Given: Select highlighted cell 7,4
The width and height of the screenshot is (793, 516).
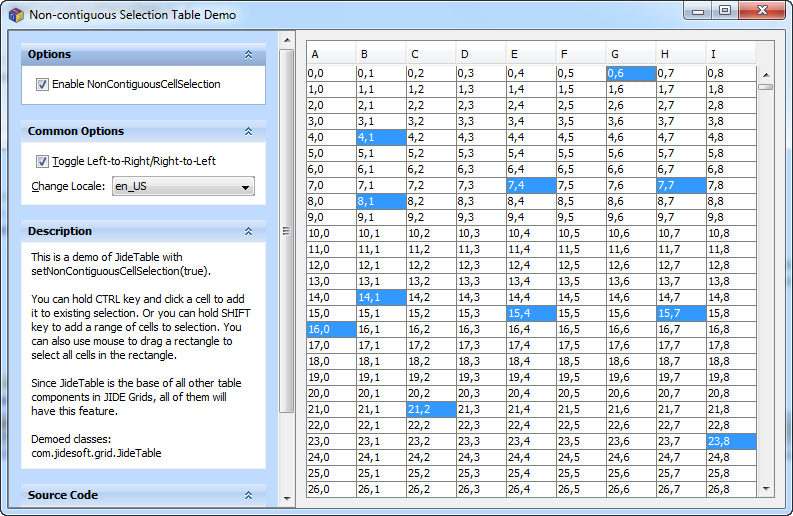Looking at the screenshot, I should pos(532,186).
